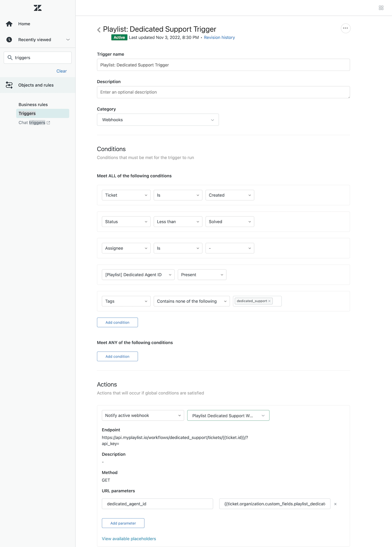Select Triggers in the sidebar

[42, 113]
